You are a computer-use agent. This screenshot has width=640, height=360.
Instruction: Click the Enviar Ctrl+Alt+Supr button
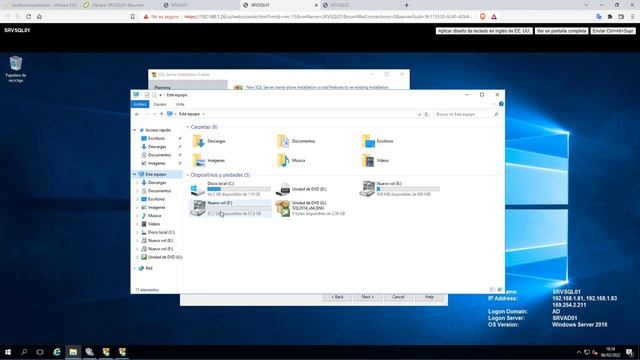coord(613,31)
